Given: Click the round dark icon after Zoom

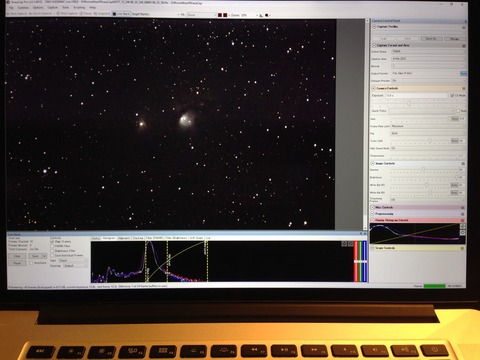Looking at the screenshot, I should [x=267, y=15].
